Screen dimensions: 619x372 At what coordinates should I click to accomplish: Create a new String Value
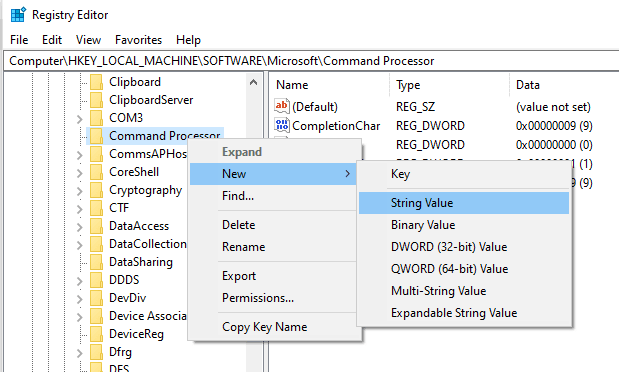pyautogui.click(x=464, y=203)
